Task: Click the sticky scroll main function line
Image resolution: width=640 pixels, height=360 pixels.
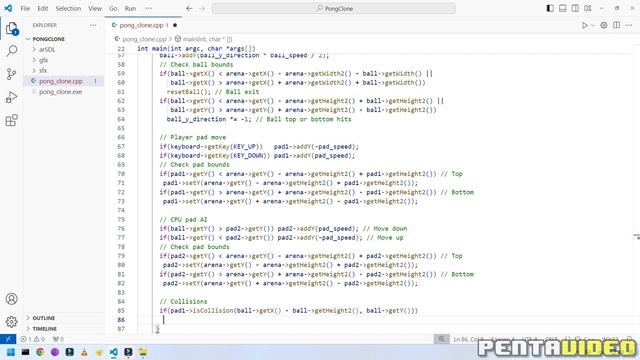Action: pos(196,49)
